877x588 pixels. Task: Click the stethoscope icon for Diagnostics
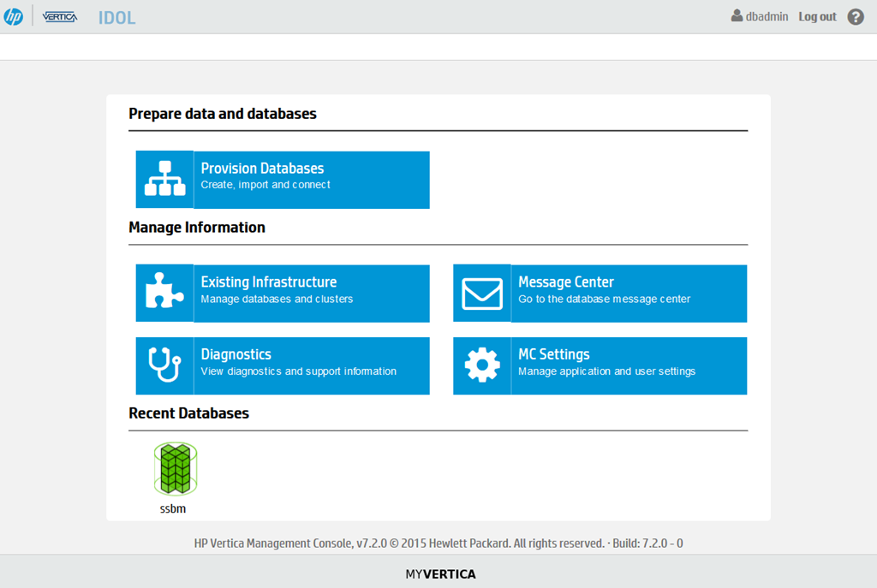pyautogui.click(x=164, y=365)
